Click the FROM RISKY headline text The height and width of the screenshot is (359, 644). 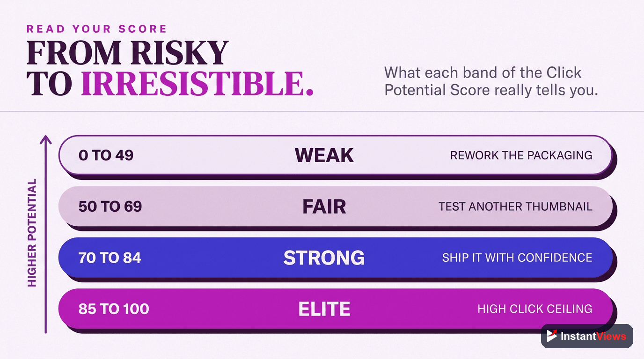[127, 53]
